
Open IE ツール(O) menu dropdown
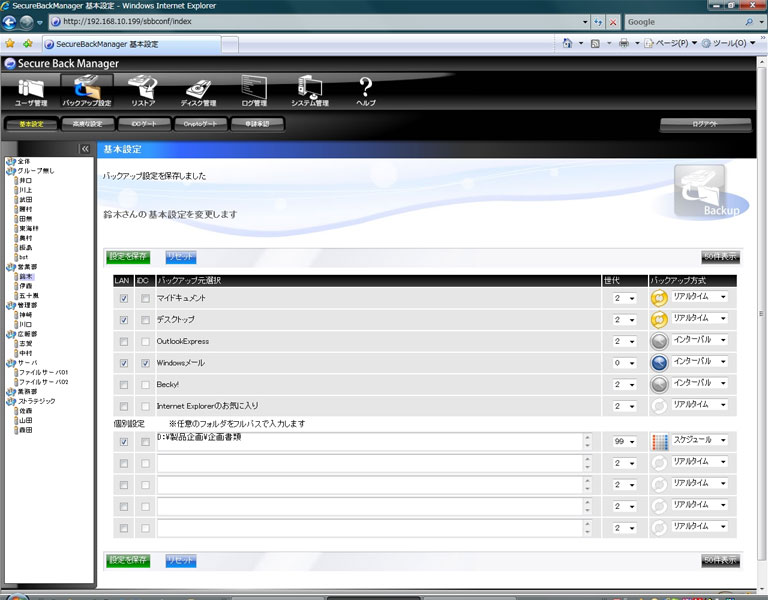tap(729, 43)
